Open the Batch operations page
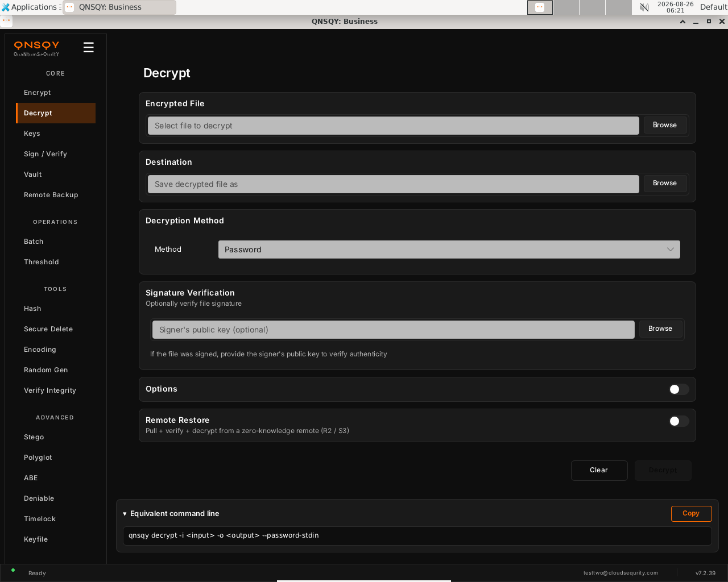 tap(56, 242)
